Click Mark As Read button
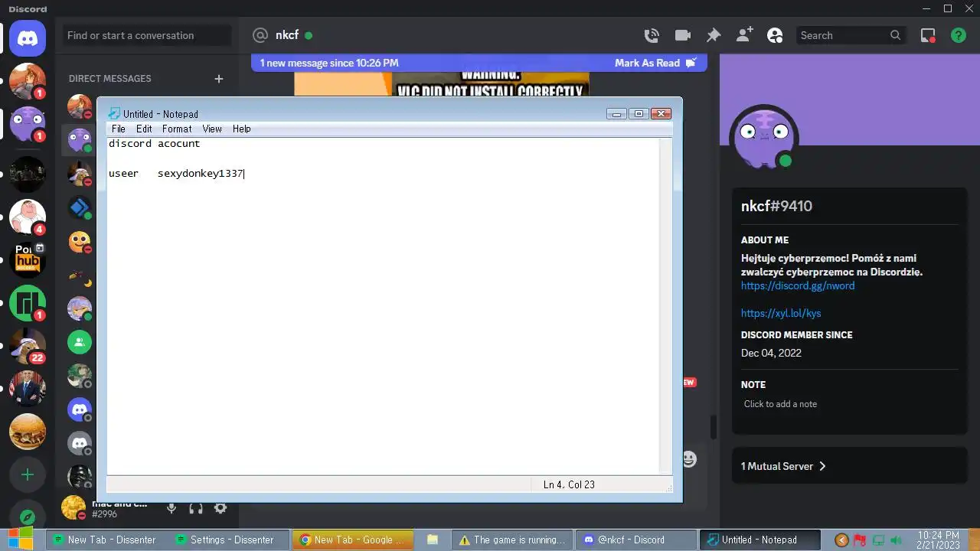980x551 pixels. 655,63
